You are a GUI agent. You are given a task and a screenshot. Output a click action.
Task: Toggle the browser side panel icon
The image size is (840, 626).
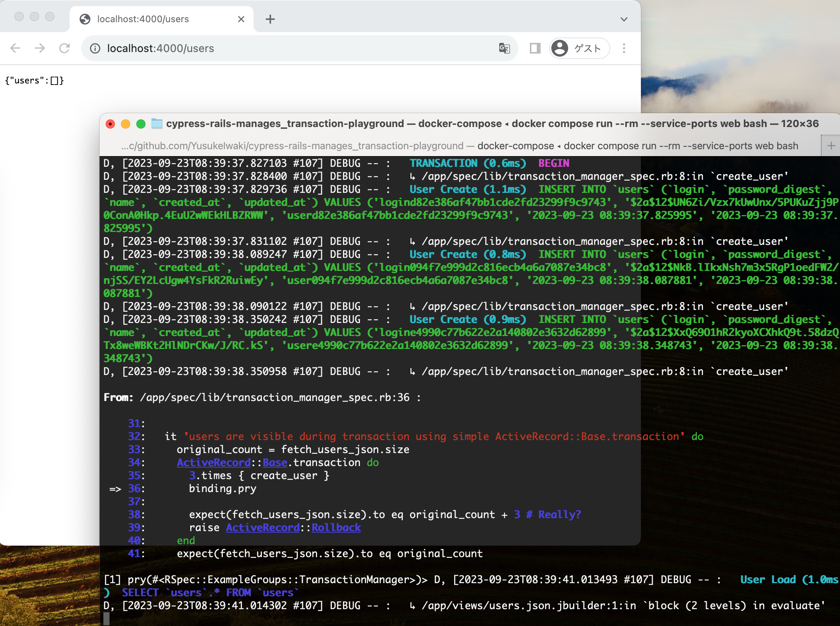[535, 48]
